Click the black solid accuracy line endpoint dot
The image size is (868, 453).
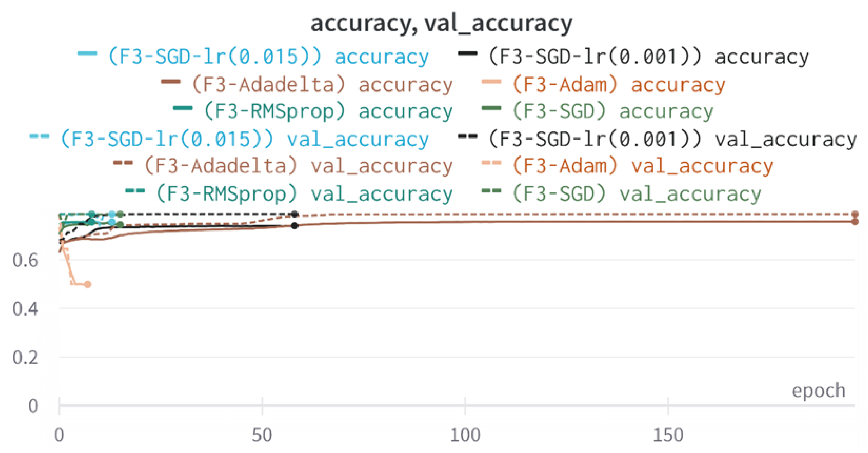point(295,226)
